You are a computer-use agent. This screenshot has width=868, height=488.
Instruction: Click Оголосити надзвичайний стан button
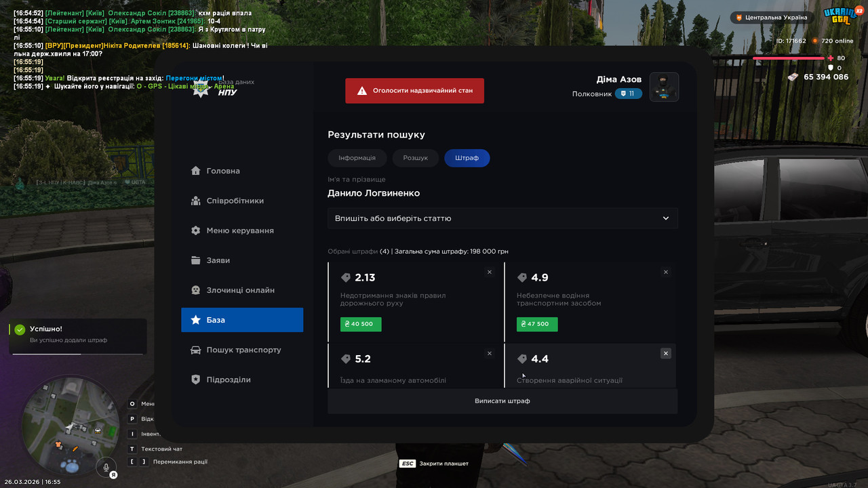414,91
